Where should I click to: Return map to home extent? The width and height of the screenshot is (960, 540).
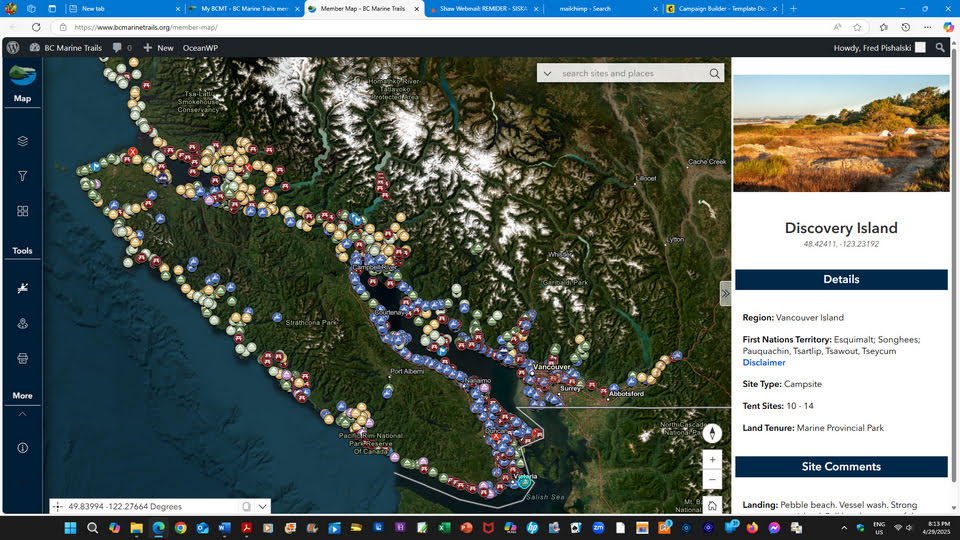click(712, 506)
